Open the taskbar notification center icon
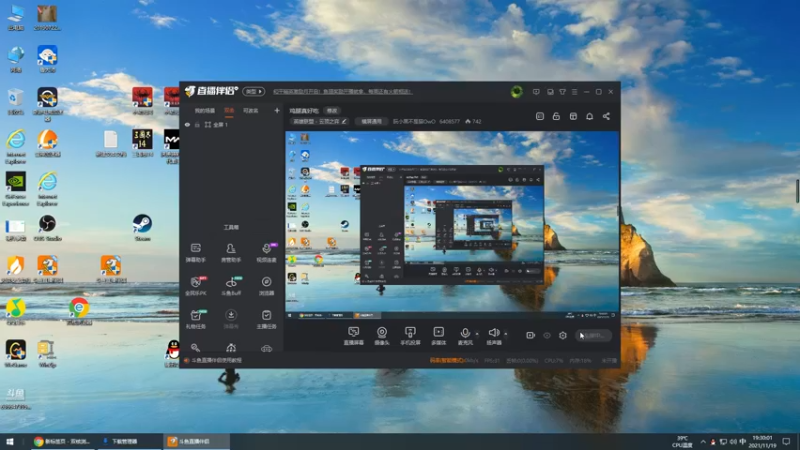Viewport: 800px width, 450px height. 786,441
